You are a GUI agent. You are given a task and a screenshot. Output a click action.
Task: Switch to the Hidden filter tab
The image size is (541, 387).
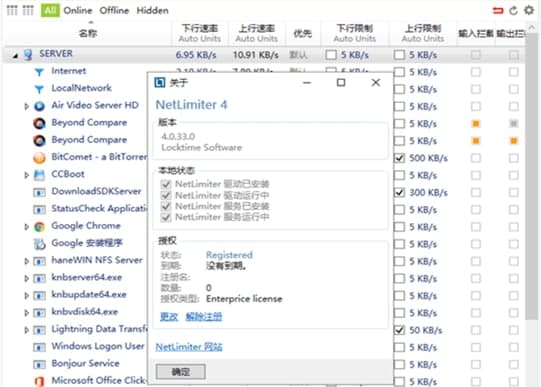(152, 11)
